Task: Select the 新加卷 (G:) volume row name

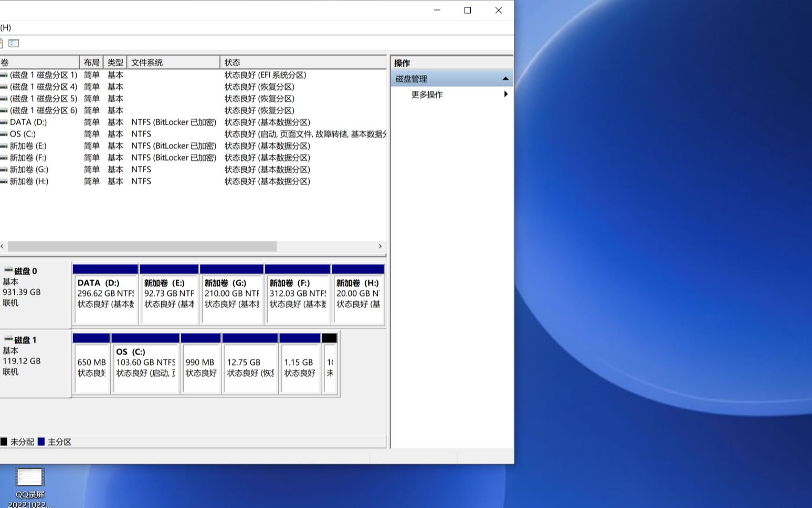Action: pos(29,170)
